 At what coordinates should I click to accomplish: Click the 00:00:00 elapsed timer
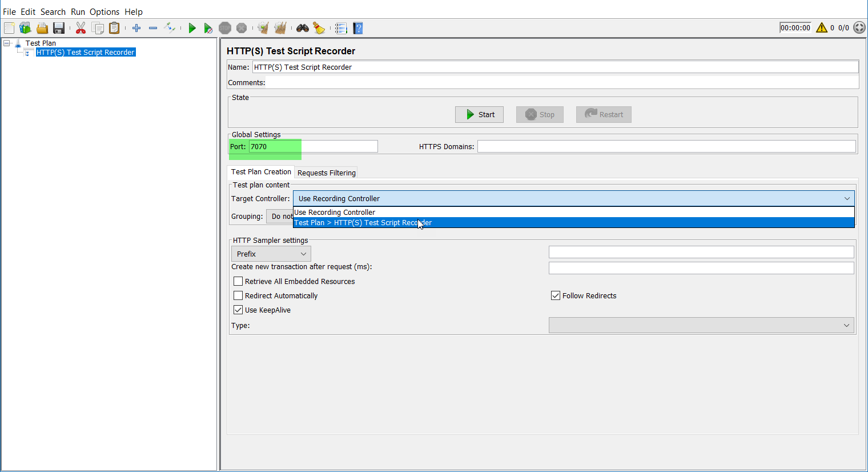[x=795, y=27]
